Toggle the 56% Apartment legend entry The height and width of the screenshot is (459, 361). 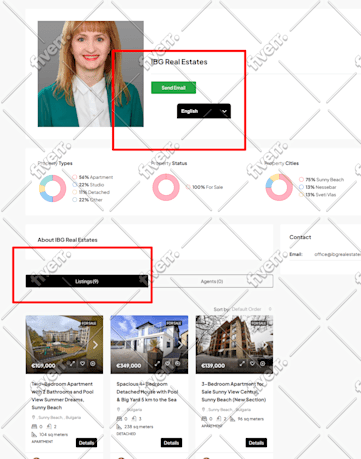pos(93,177)
